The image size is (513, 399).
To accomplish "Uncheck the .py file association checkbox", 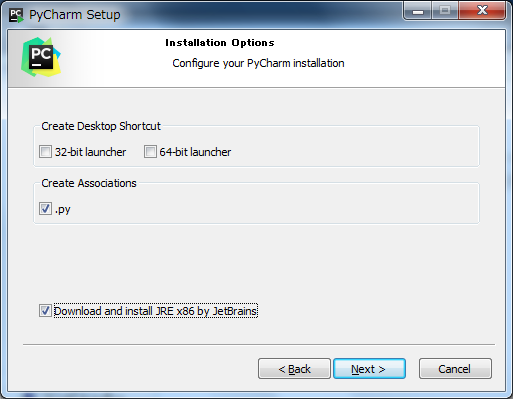I will [45, 209].
